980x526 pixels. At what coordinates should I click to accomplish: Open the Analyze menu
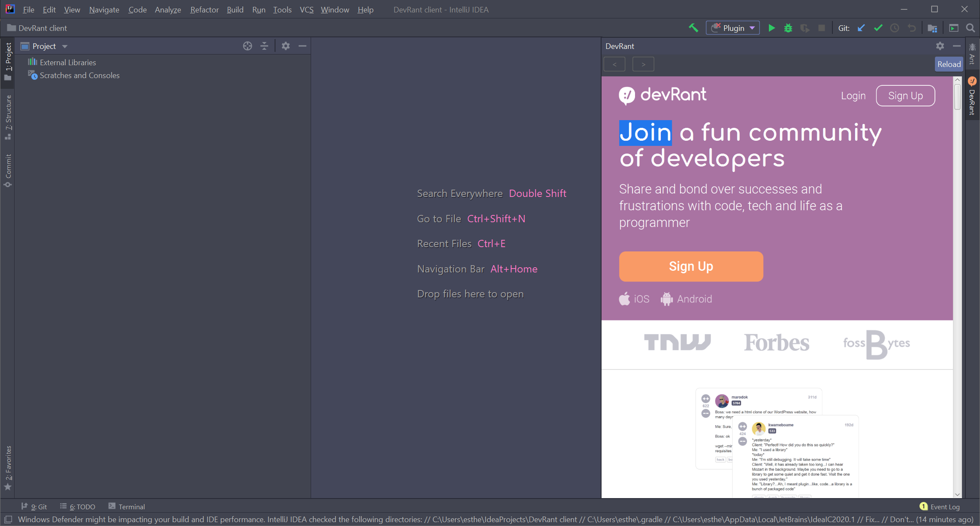(x=168, y=9)
